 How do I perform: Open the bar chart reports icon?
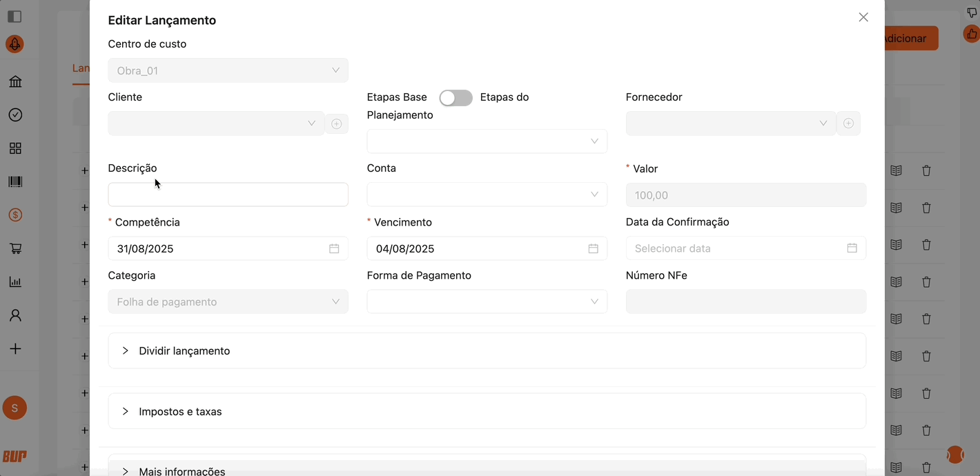click(15, 282)
